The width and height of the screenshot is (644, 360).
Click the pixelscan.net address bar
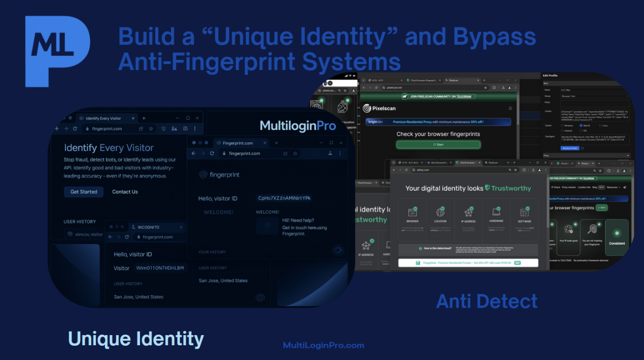coord(435,87)
